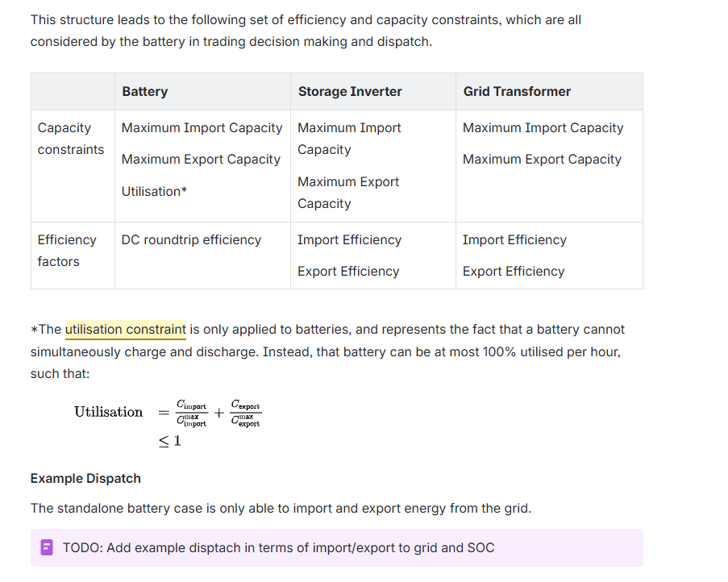Click 'Export Efficiency' under Storage Inverter
The height and width of the screenshot is (582, 728).
pos(348,271)
